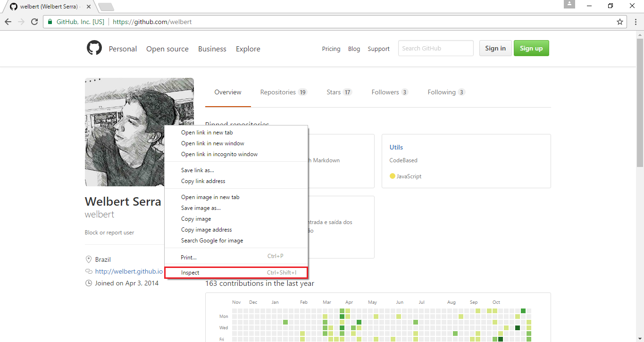644x342 pixels.
Task: Focus the Search GitHub field
Action: coord(436,48)
